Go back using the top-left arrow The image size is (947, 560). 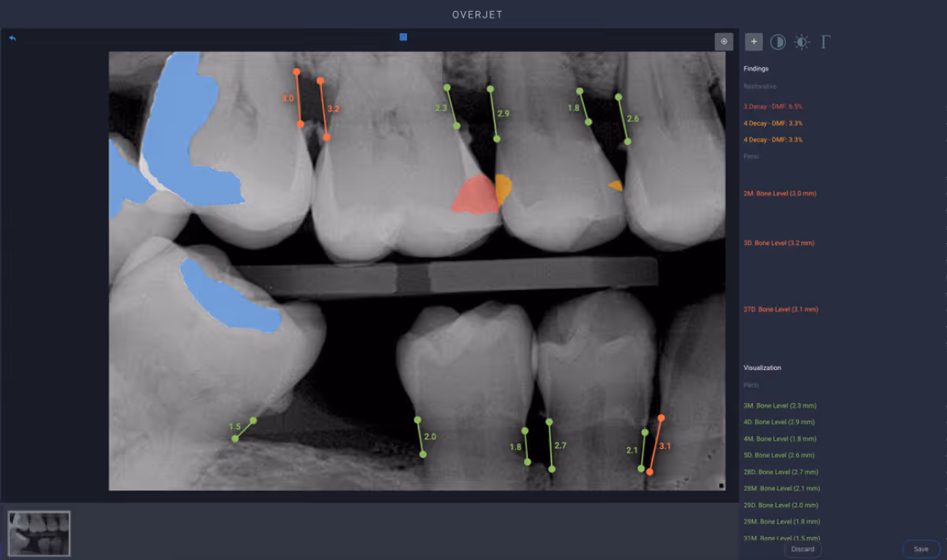click(x=13, y=38)
